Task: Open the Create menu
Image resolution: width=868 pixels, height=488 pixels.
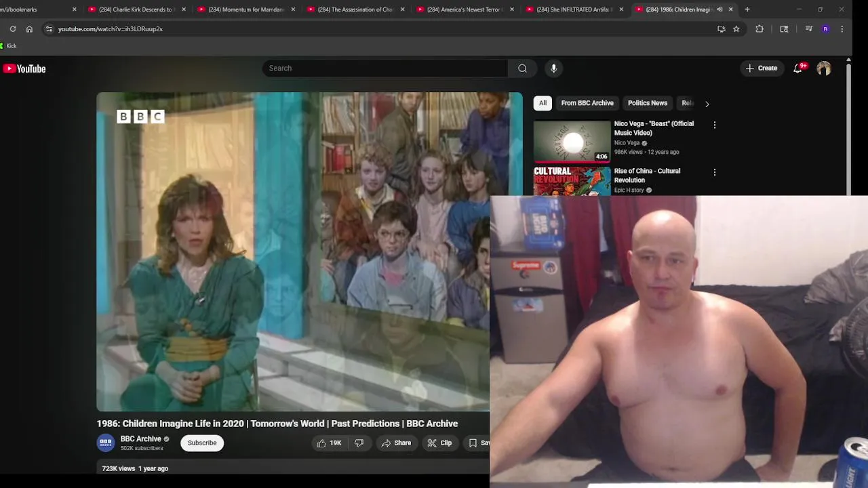Action: [762, 68]
